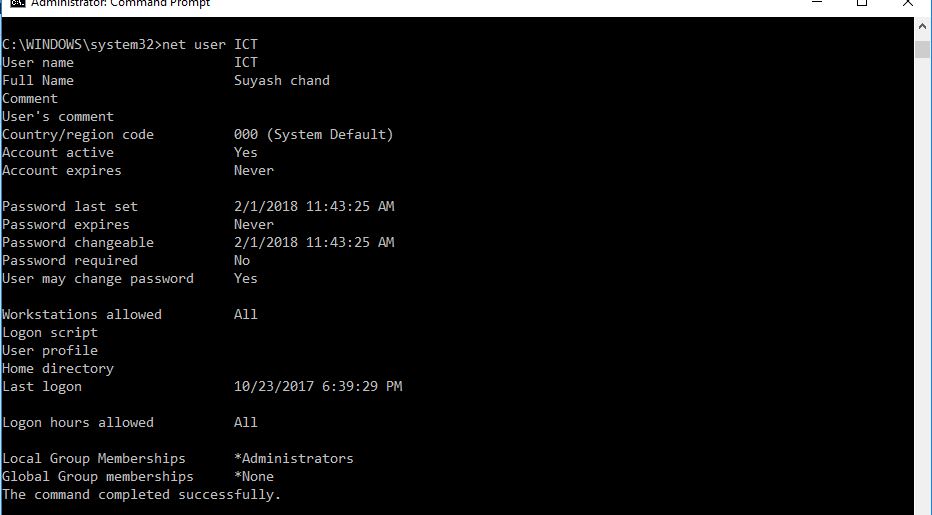Click the '000 (System Default)' country code value
932x515 pixels.
click(x=314, y=134)
